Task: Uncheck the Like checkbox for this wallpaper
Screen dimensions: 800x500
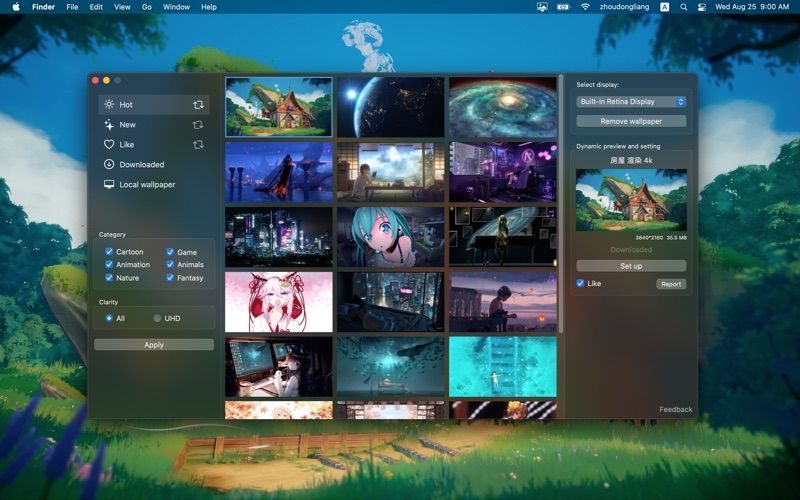Action: tap(580, 283)
